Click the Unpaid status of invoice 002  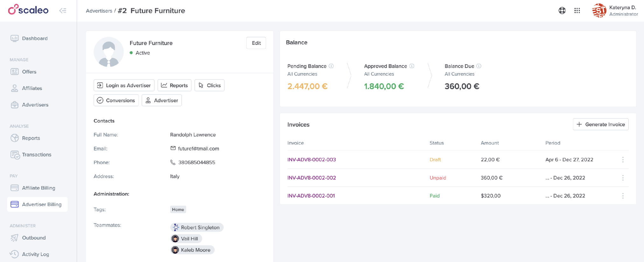point(438,178)
